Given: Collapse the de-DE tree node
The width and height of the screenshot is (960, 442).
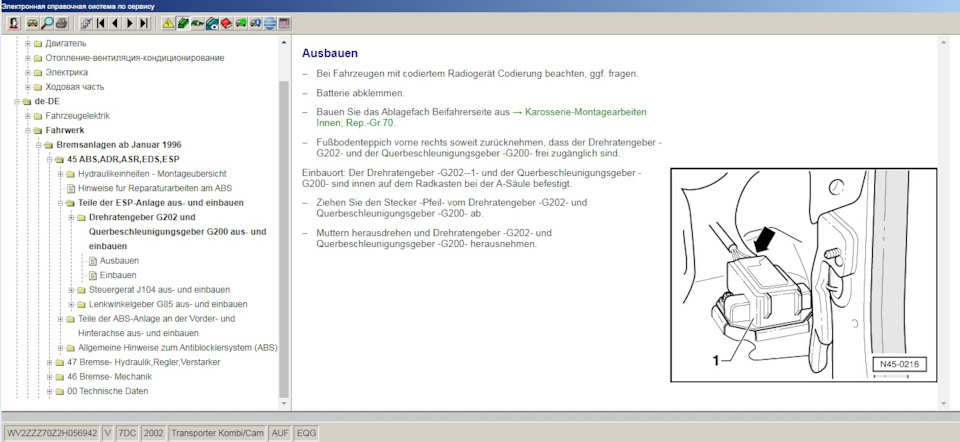Looking at the screenshot, I should tap(17, 102).
